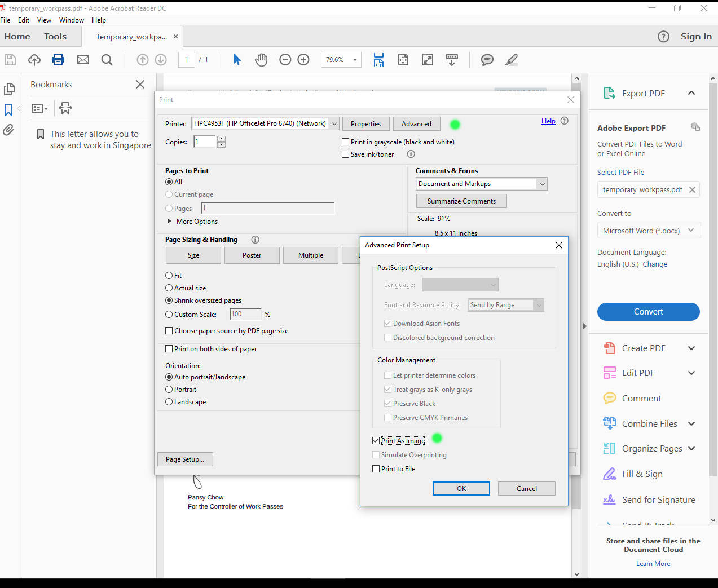Screen dimensions: 718x588
Task: Click the search magnifier icon
Action: (107, 60)
